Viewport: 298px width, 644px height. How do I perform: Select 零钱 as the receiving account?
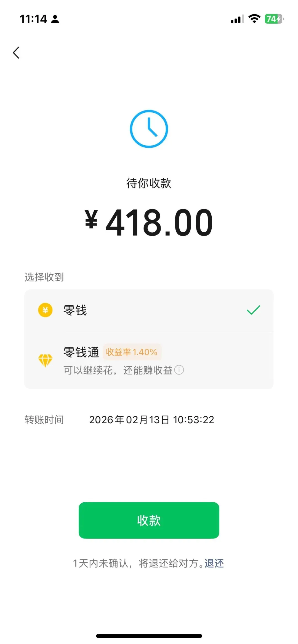[149, 310]
